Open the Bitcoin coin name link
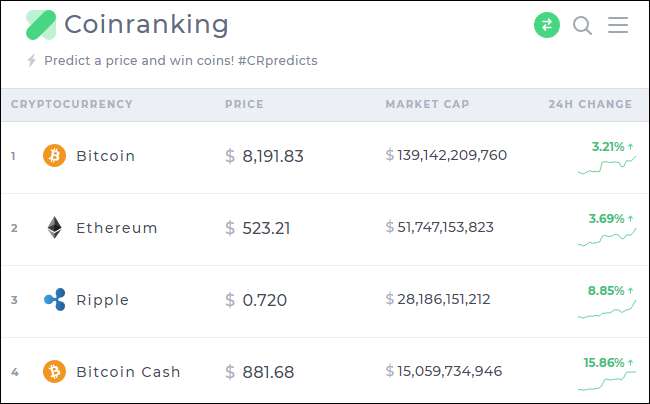 coord(105,156)
